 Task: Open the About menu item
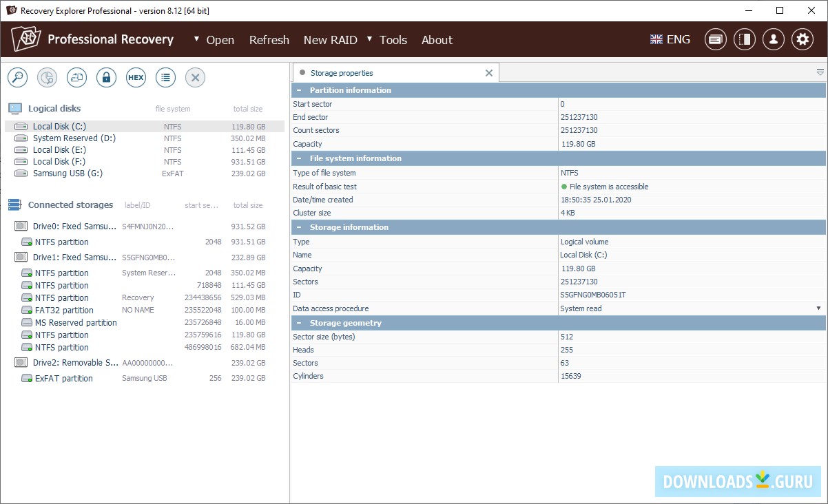(x=437, y=40)
